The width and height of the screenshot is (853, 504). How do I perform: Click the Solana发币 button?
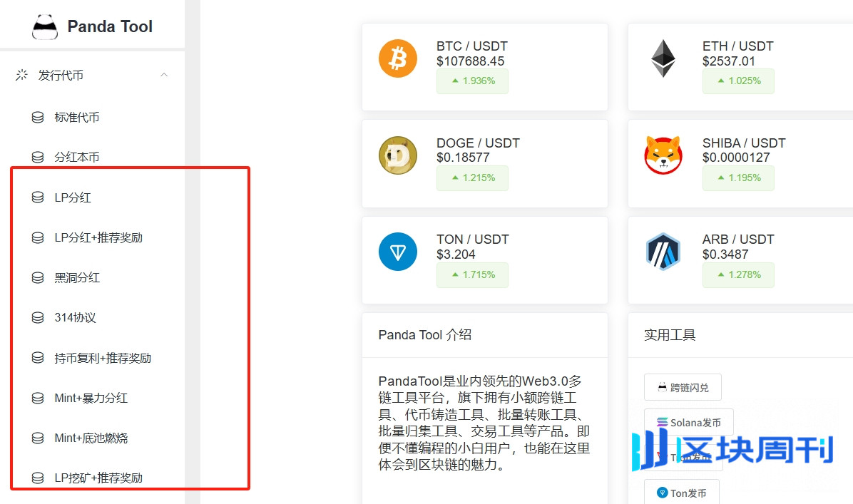[x=689, y=423]
